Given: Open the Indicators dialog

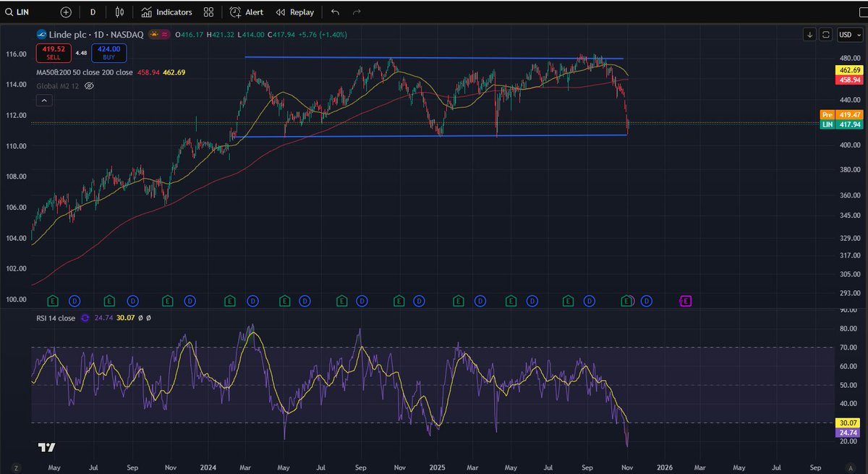Looking at the screenshot, I should [167, 12].
